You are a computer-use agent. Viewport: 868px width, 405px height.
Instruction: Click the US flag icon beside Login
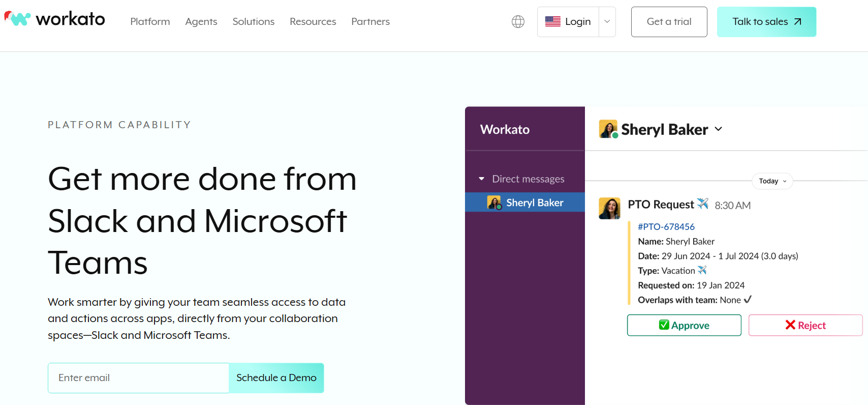click(552, 21)
